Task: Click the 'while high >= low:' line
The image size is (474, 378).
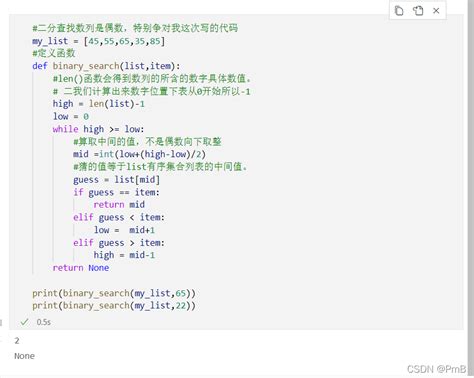Action: (x=98, y=129)
